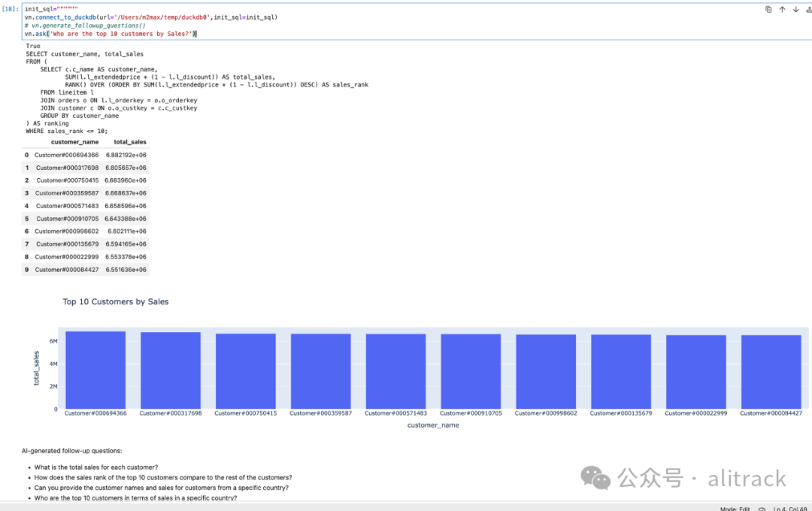Click the last follow-up question about top 10 customers

click(x=135, y=497)
